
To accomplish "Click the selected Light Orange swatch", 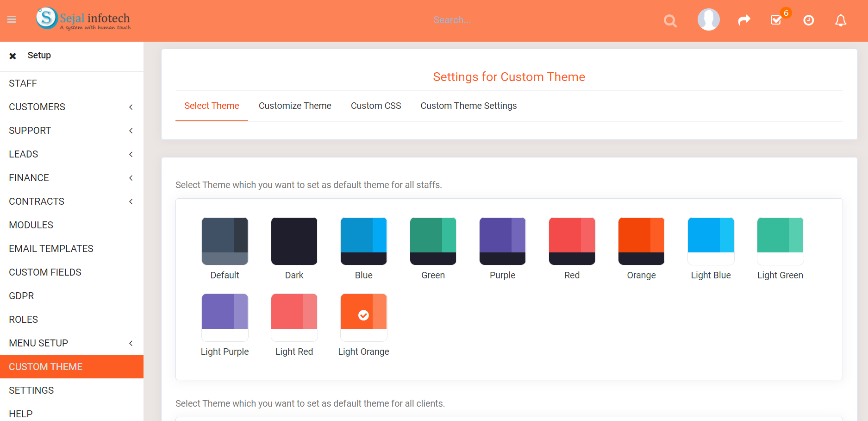I will [364, 318].
